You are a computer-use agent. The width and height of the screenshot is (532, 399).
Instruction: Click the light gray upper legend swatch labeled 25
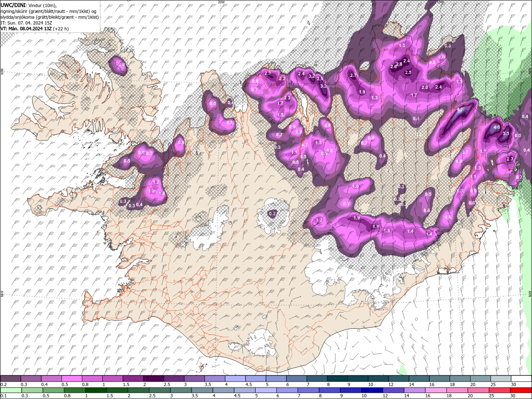[x=501, y=379]
